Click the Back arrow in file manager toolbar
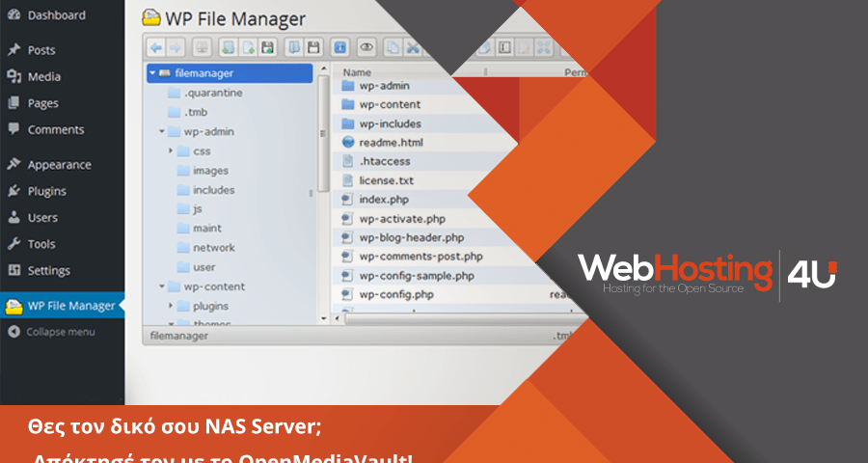868x463 pixels. (x=156, y=46)
